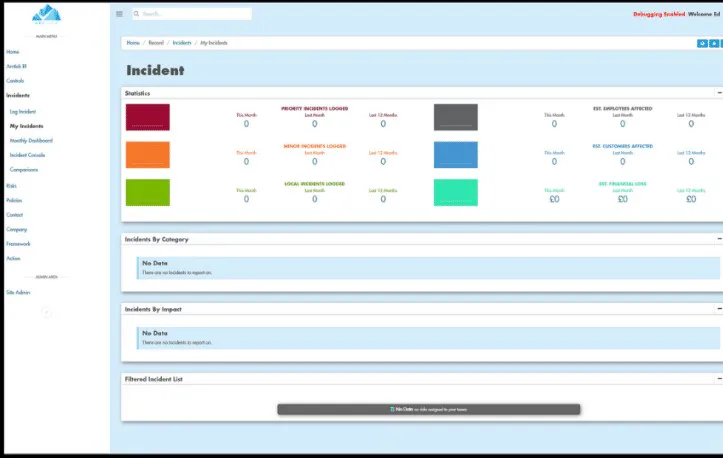Click the mountain logo in the sidebar
The height and width of the screenshot is (458, 723).
(47, 14)
